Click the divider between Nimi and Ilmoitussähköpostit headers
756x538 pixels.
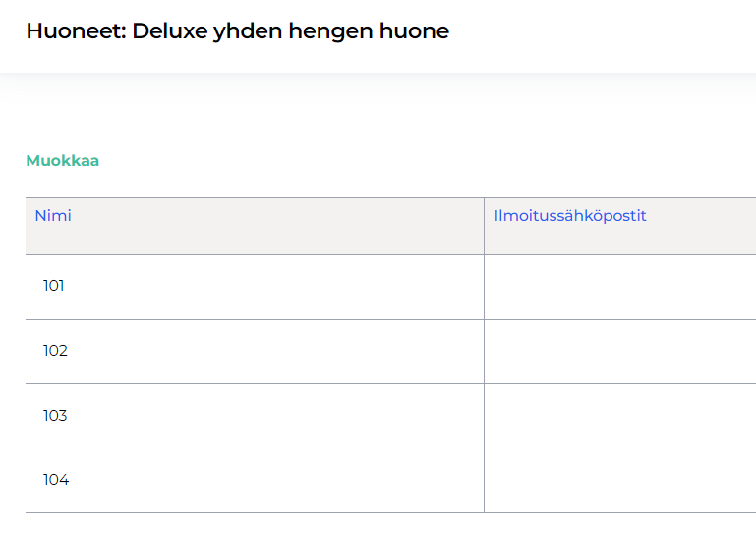click(x=484, y=225)
